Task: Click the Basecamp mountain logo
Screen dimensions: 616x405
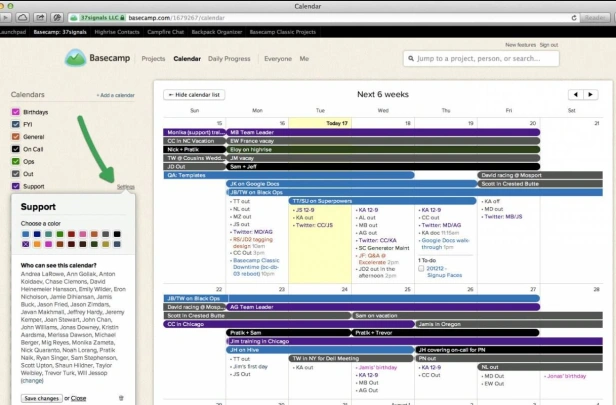Action: 75,58
